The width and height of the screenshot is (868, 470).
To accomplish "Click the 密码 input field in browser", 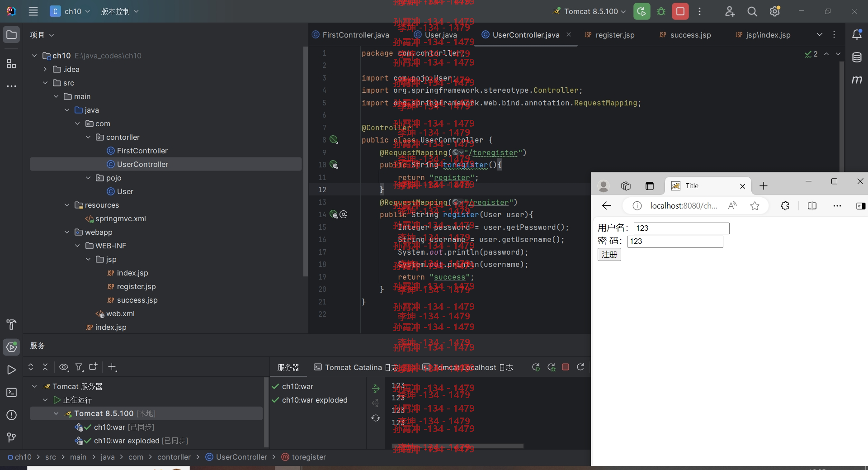I will coord(675,241).
